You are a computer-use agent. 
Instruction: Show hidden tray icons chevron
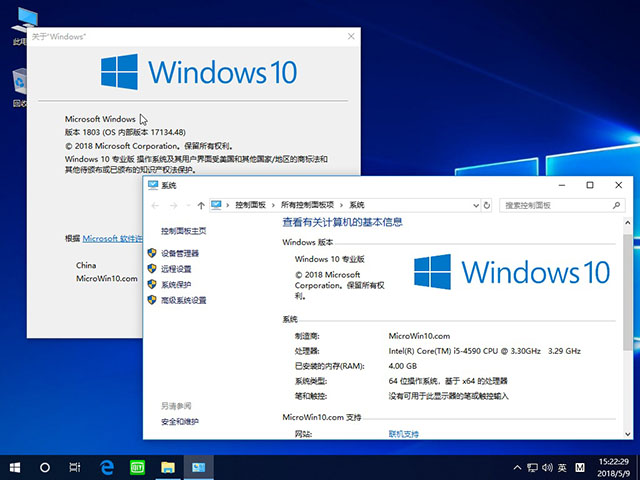click(517, 467)
